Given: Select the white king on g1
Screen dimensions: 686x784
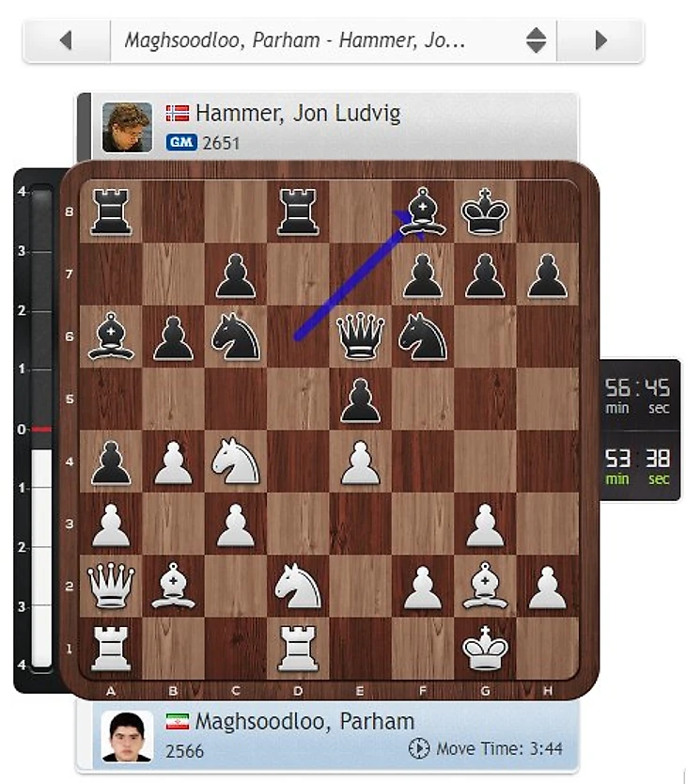Looking at the screenshot, I should click(x=485, y=648).
